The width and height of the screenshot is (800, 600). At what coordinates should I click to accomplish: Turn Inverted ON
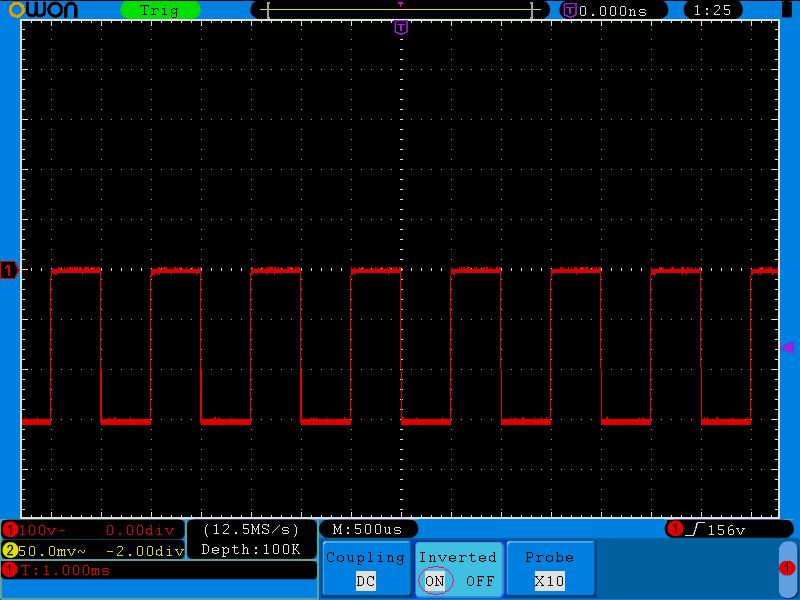pyautogui.click(x=435, y=581)
